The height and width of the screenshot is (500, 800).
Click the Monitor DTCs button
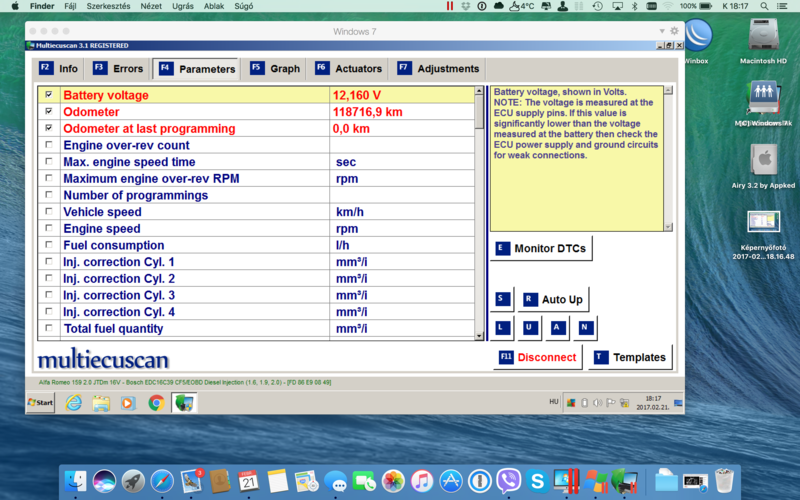tap(541, 248)
